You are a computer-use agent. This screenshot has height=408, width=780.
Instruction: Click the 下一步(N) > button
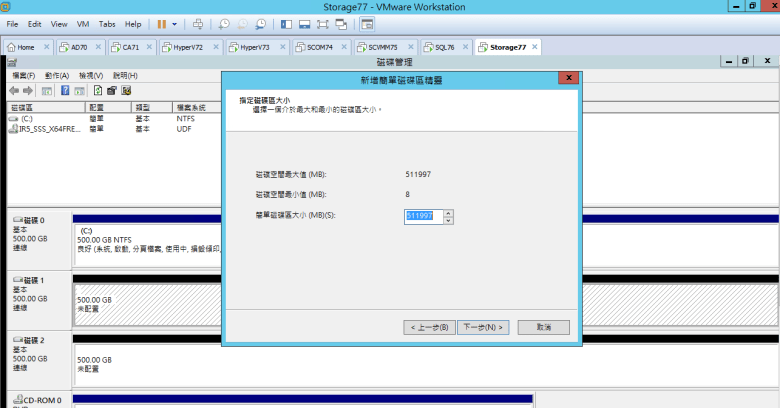(x=484, y=327)
